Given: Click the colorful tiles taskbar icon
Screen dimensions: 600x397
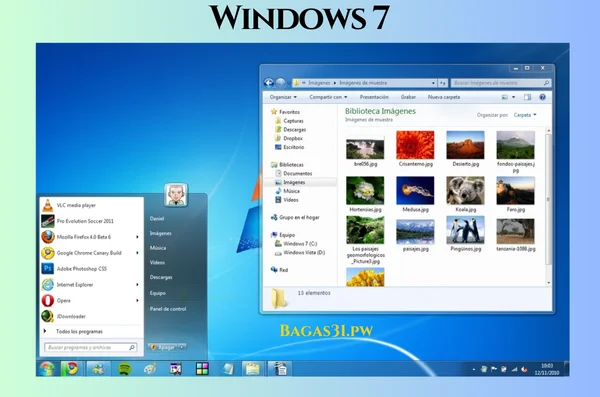Looking at the screenshot, I should click(202, 369).
